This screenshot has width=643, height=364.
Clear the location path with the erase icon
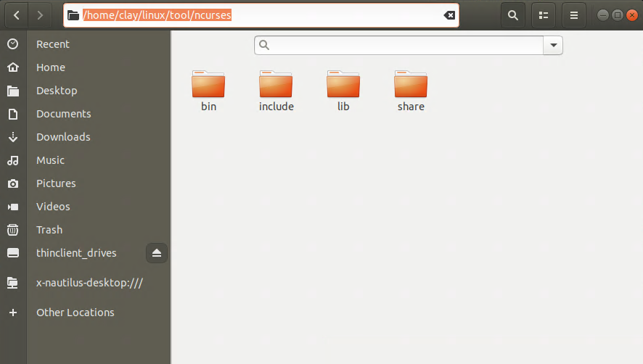pos(449,15)
